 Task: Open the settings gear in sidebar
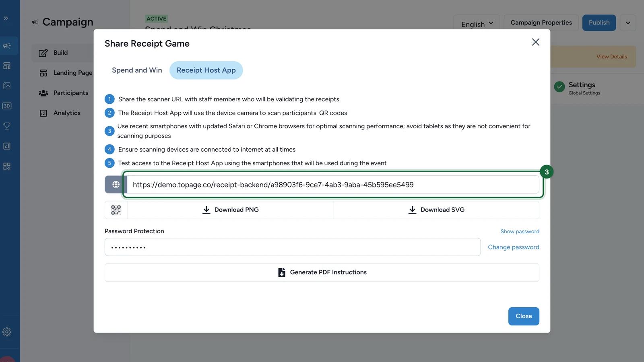[x=7, y=332]
